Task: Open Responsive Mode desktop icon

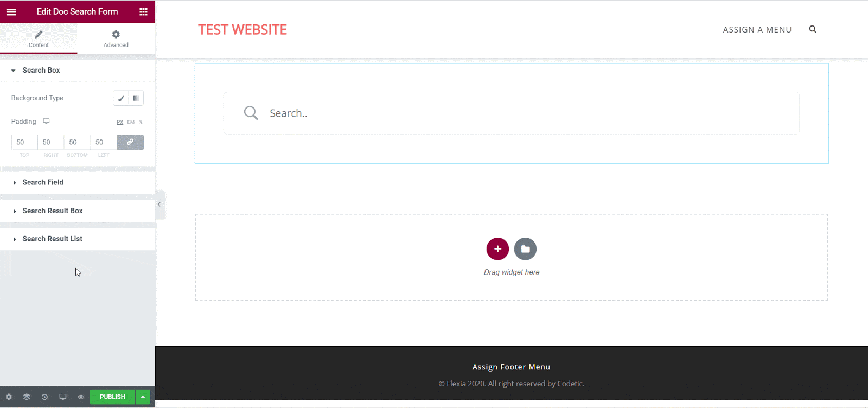Action: 63,397
